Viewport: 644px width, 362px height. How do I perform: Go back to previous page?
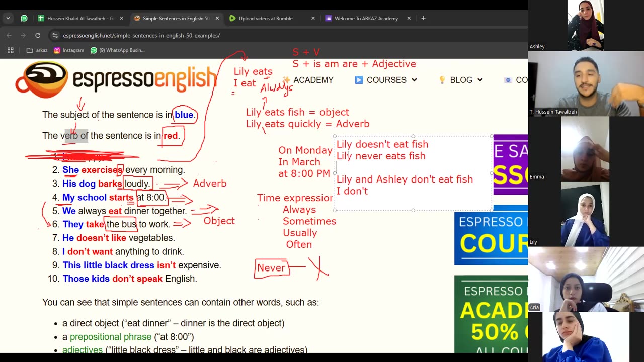click(x=9, y=35)
